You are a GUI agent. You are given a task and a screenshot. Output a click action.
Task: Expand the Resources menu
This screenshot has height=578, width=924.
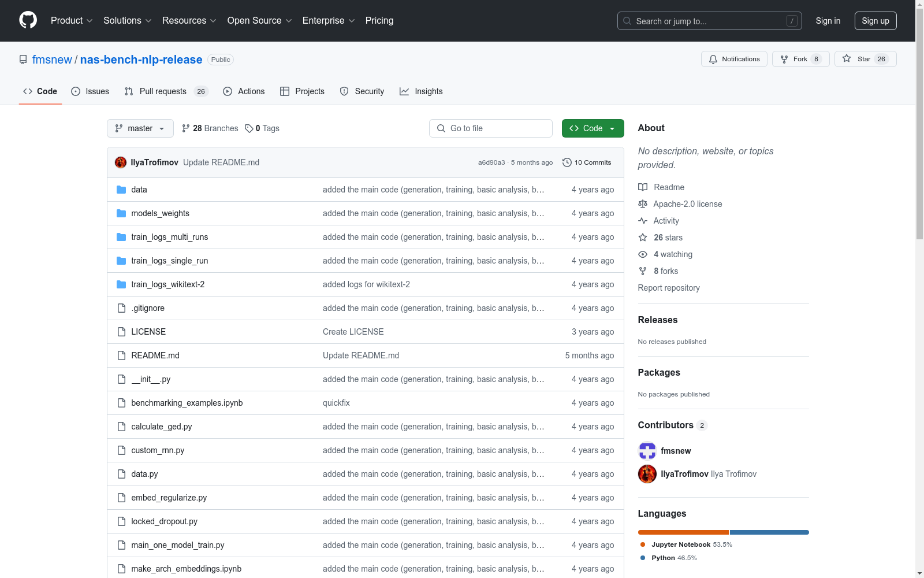click(189, 21)
